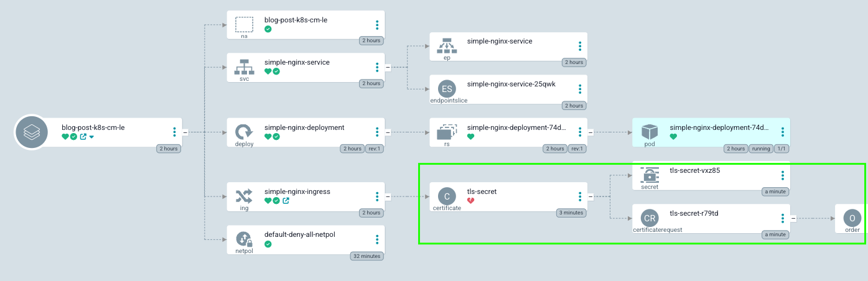The image size is (868, 281).
Task: Click the netpol icon of default-deny-all-netpol
Action: coord(244,239)
